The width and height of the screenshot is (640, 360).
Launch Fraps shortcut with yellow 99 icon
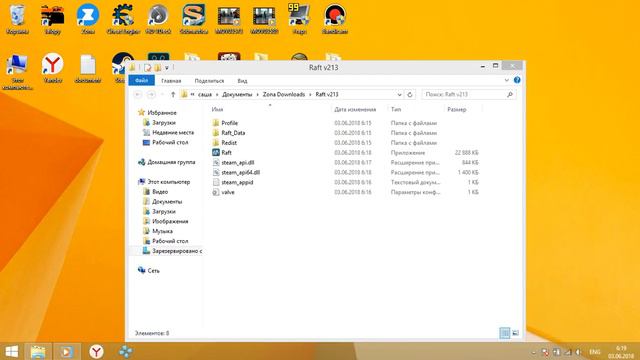[299, 19]
